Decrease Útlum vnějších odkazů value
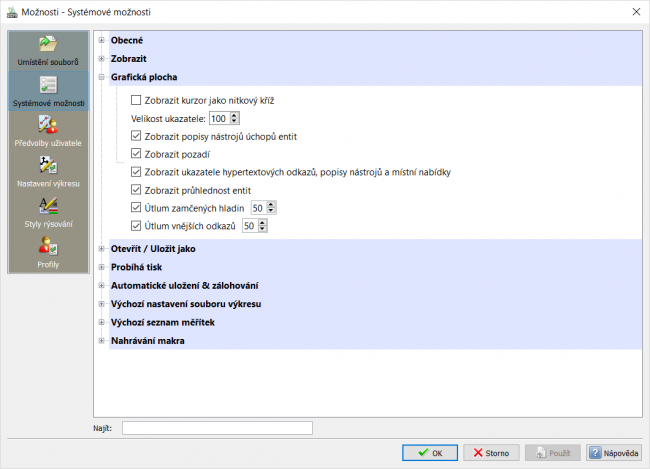This screenshot has width=650, height=469. pyautogui.click(x=262, y=229)
